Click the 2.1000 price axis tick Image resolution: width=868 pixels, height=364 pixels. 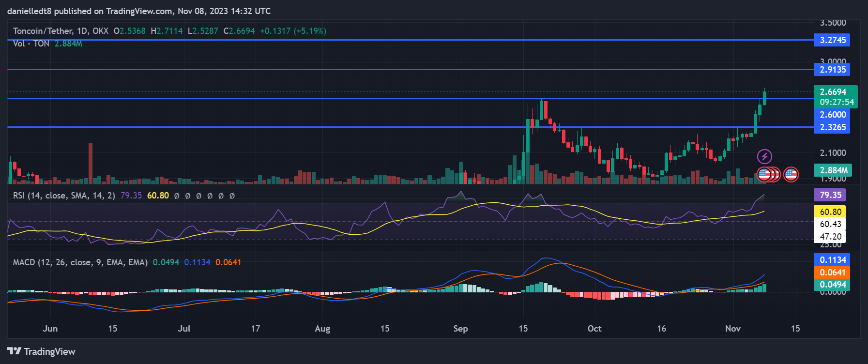click(x=833, y=153)
